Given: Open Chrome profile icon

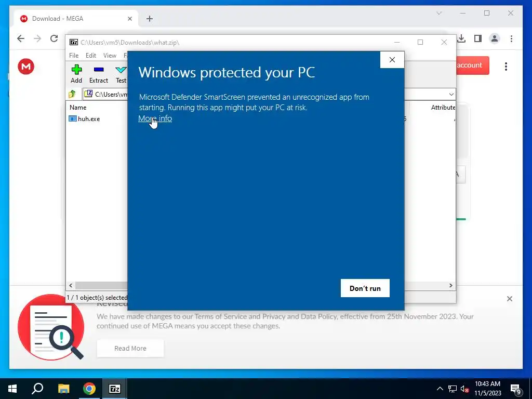Looking at the screenshot, I should click(495, 38).
